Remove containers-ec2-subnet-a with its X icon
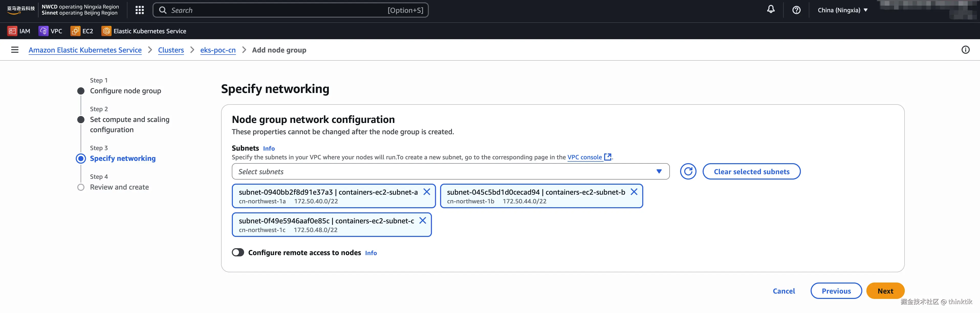Screen dimensions: 980x313 click(427, 192)
